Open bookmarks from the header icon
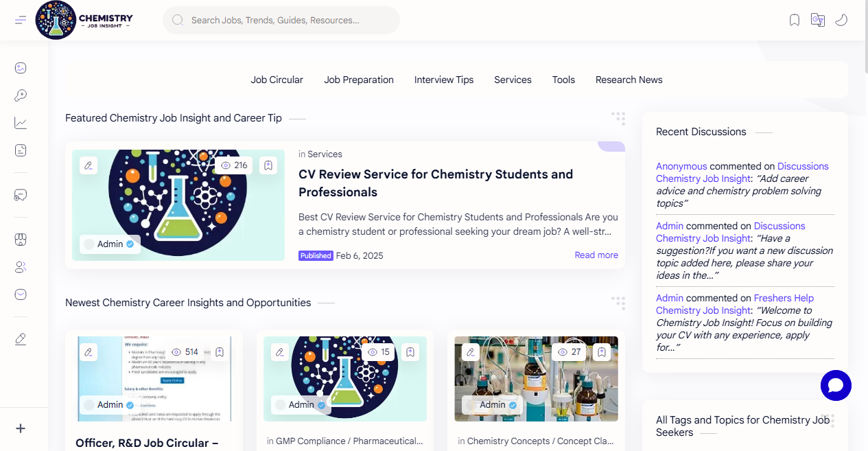Viewport: 868px width, 451px height. click(795, 20)
